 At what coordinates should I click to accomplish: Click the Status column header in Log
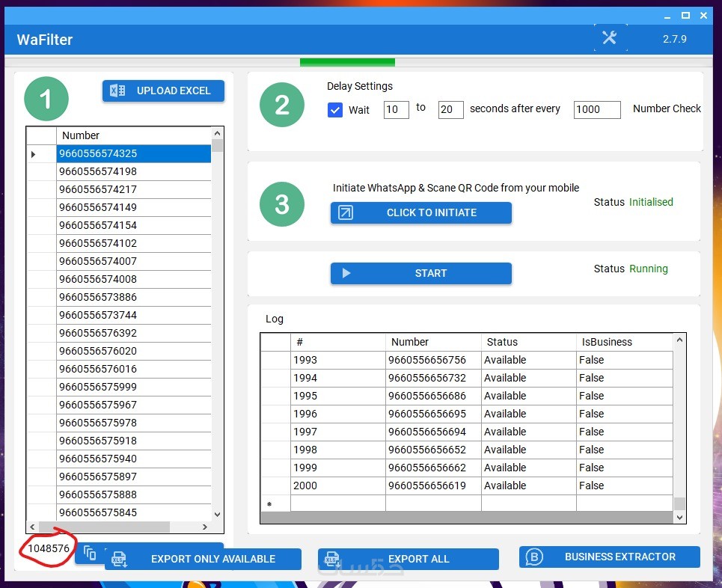pos(529,342)
